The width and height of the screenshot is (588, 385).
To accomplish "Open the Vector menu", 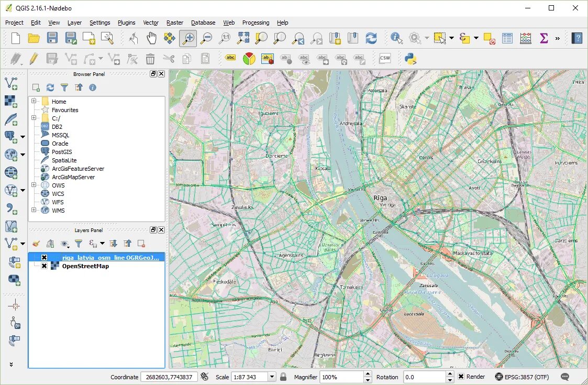I will (x=150, y=23).
